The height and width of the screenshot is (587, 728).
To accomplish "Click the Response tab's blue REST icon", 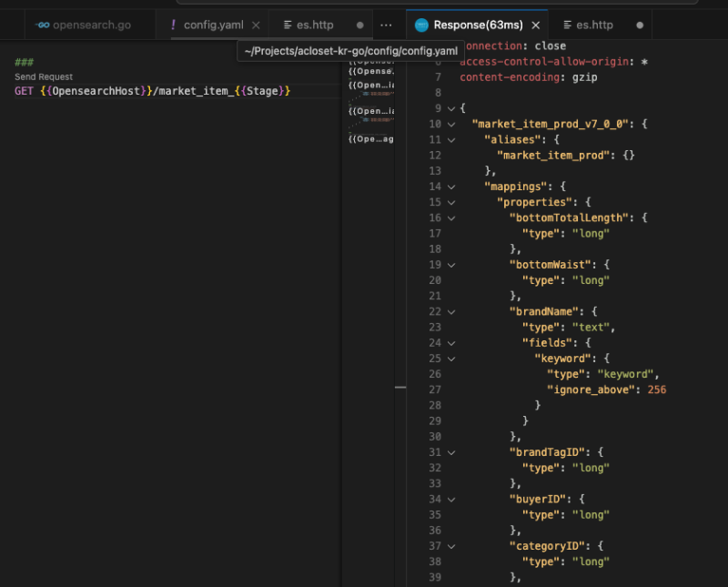I will tap(421, 25).
